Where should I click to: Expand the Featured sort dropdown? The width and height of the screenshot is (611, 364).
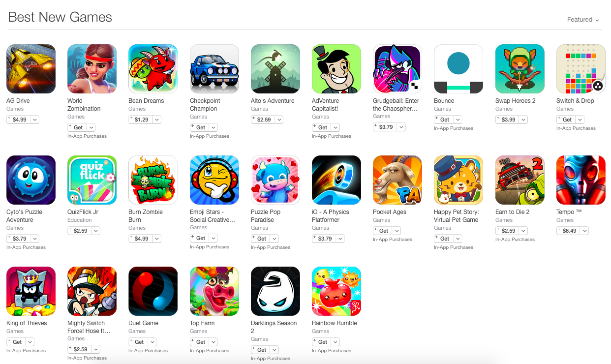pos(583,20)
